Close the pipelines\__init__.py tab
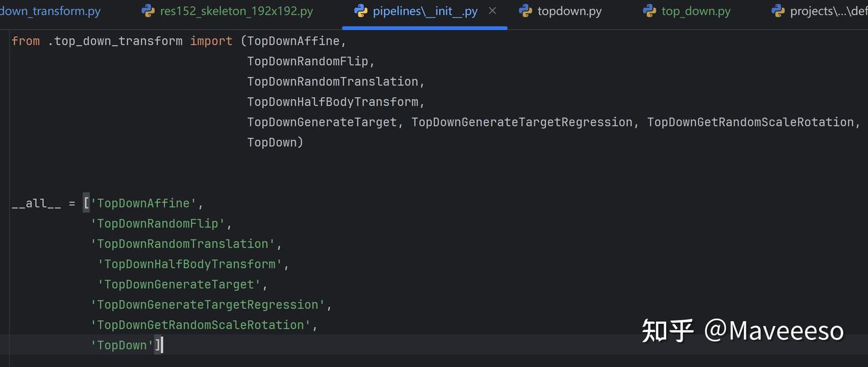 (x=492, y=10)
